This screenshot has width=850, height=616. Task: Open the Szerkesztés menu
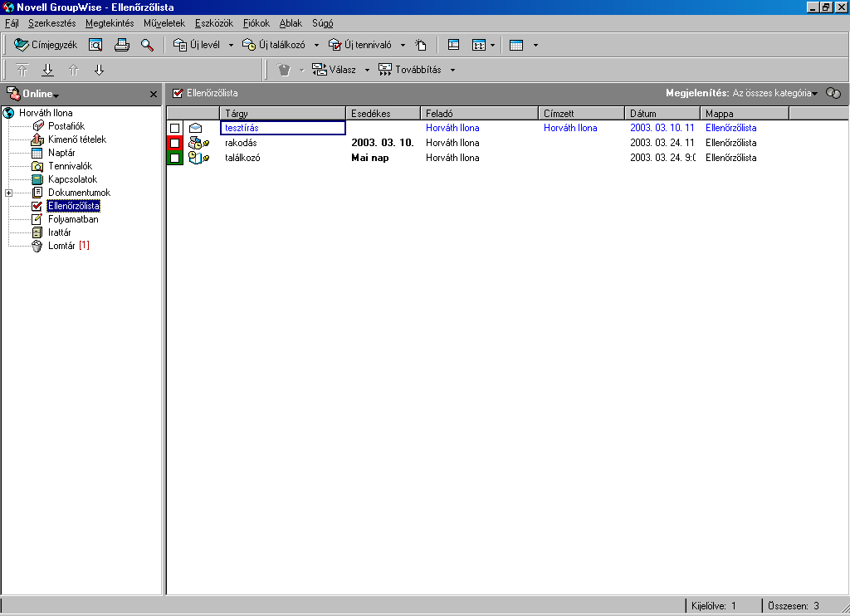coord(52,23)
